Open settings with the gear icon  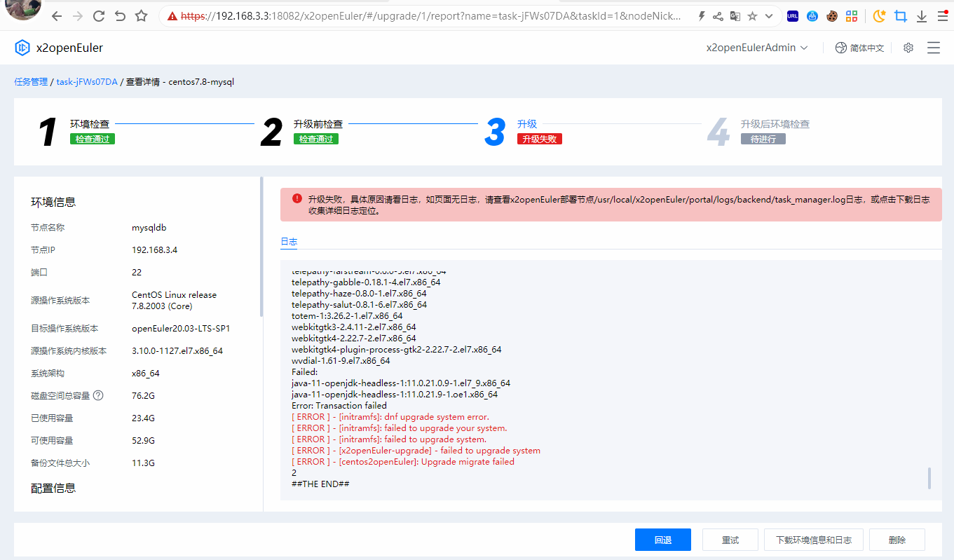[x=908, y=48]
